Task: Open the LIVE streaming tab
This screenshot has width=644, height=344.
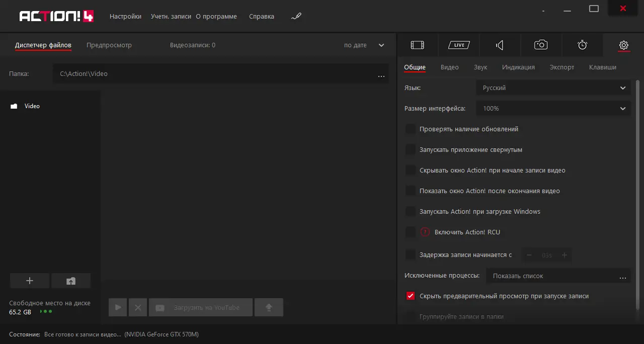Action: [458, 45]
